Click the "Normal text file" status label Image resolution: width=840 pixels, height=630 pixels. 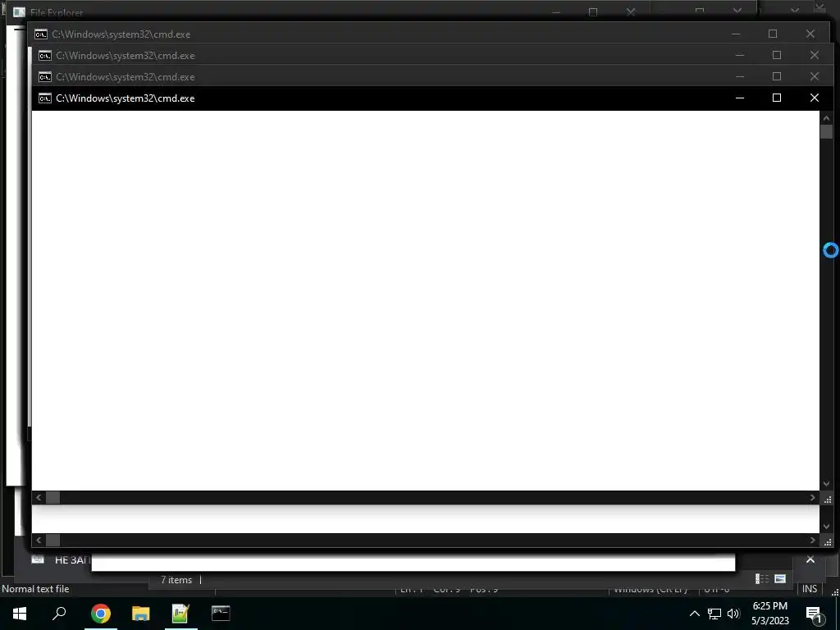point(35,589)
